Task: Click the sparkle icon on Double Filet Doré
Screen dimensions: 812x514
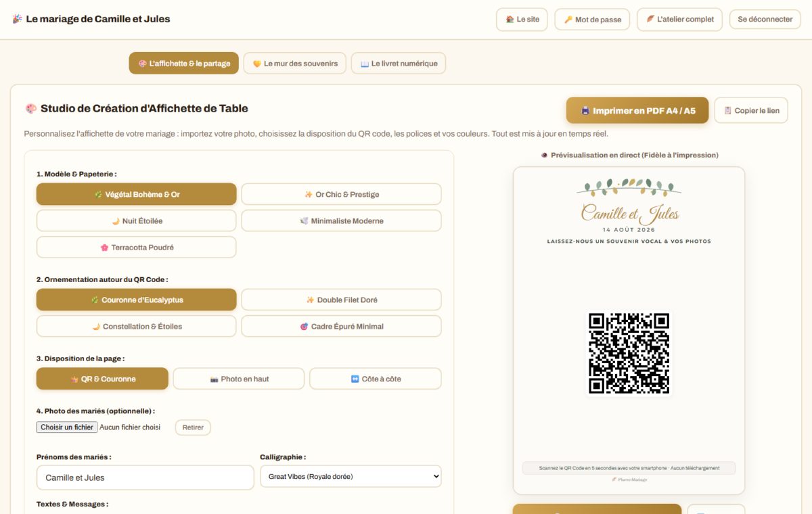Action: [x=310, y=300]
